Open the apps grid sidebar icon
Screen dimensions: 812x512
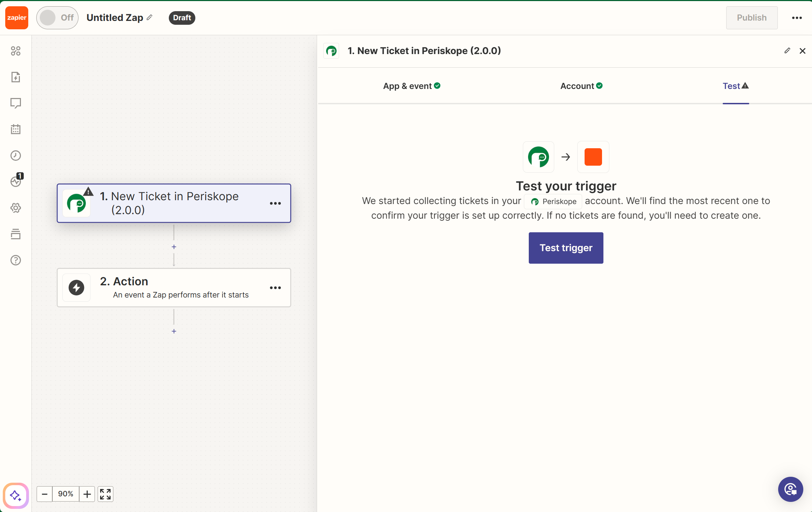pyautogui.click(x=16, y=51)
